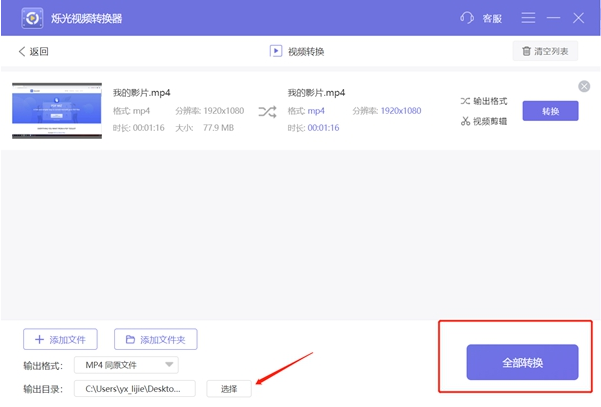
Task: Minimize the converter window
Action: click(x=553, y=18)
